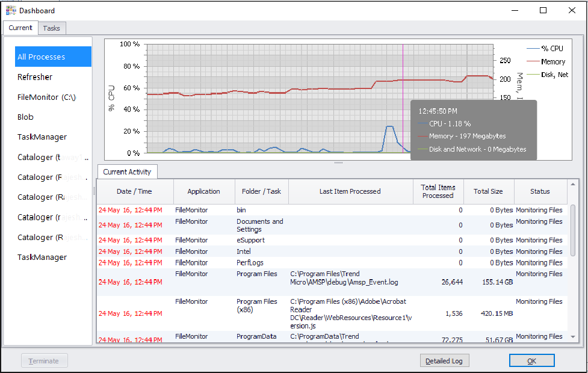Screen dimensions: 588x373
Task: Click the Last Item Processed column header
Action: [x=350, y=191]
